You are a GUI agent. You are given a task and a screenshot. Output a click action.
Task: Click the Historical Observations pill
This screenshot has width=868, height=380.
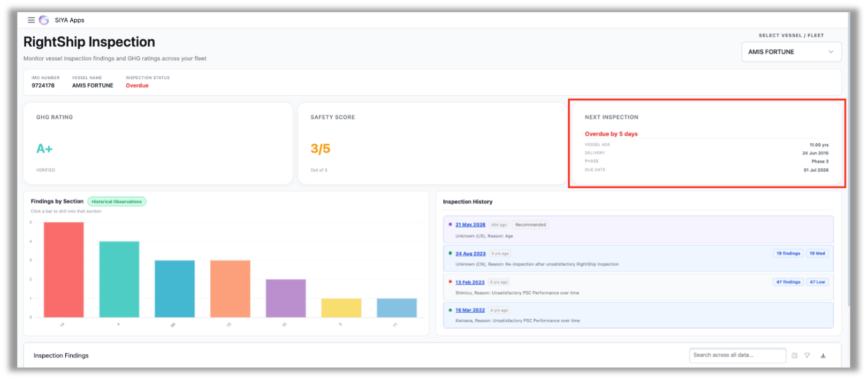tap(117, 201)
